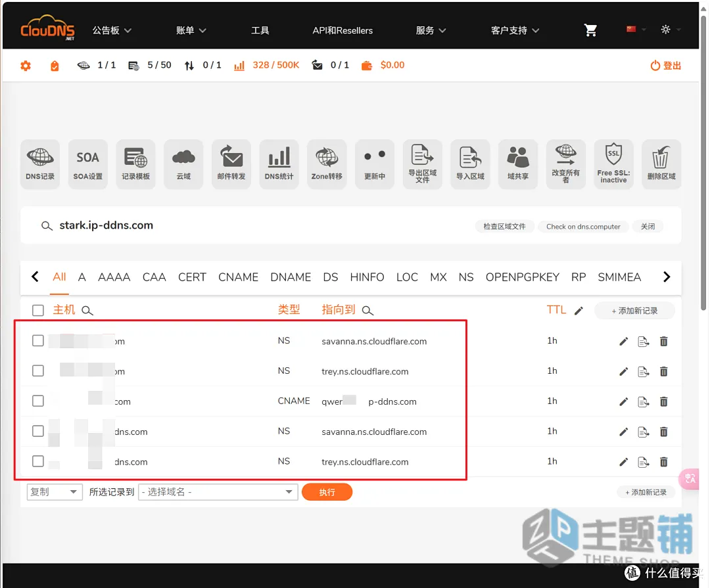Viewport: 710px width, 588px height.
Task: Click the 关闭 close button
Action: [648, 226]
